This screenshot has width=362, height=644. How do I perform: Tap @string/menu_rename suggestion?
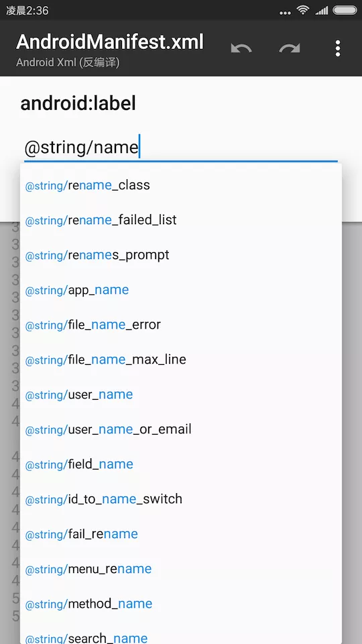(x=181, y=570)
